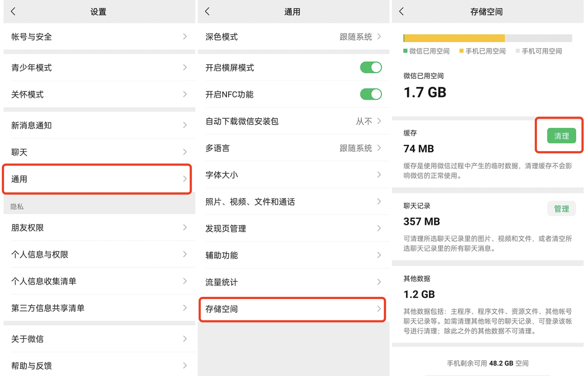This screenshot has height=376, width=588.
Task: Click the yellow 手机已用空间 legend square
Action: pos(462,51)
